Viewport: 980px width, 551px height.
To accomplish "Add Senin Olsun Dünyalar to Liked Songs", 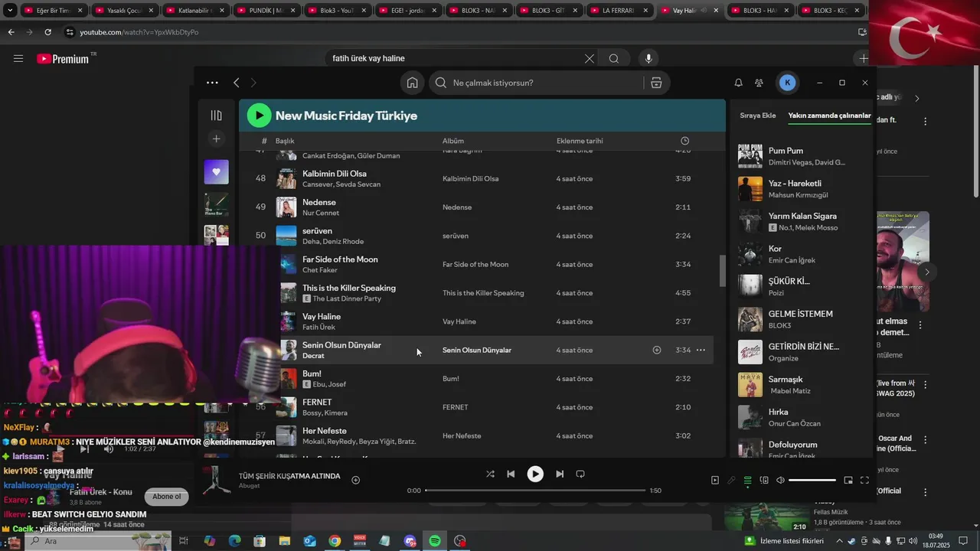I will 657,350.
